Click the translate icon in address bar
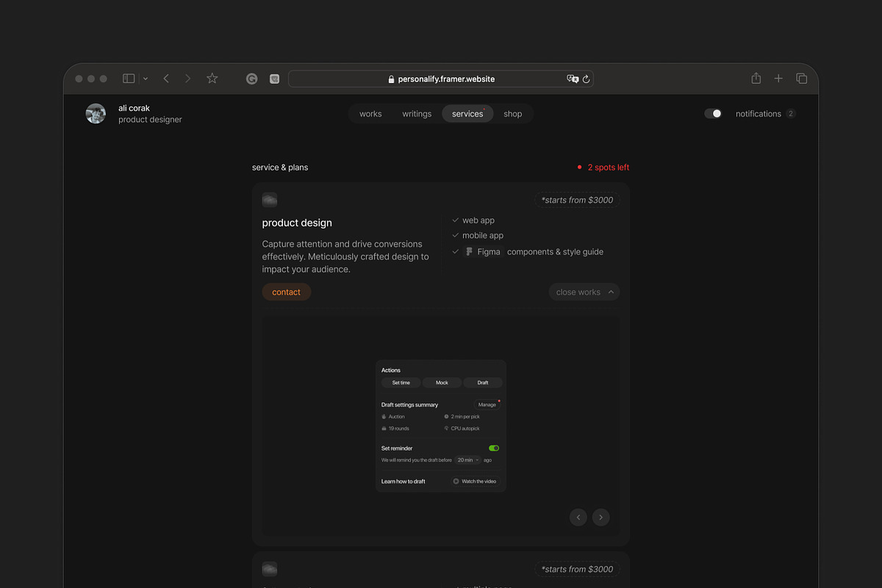Screen dimensions: 882x588 click(x=573, y=79)
